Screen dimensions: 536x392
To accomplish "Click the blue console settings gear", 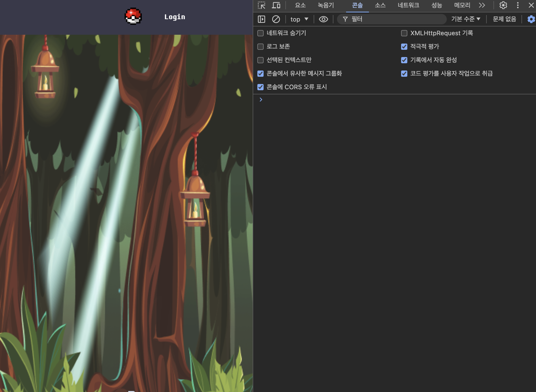I will 531,19.
